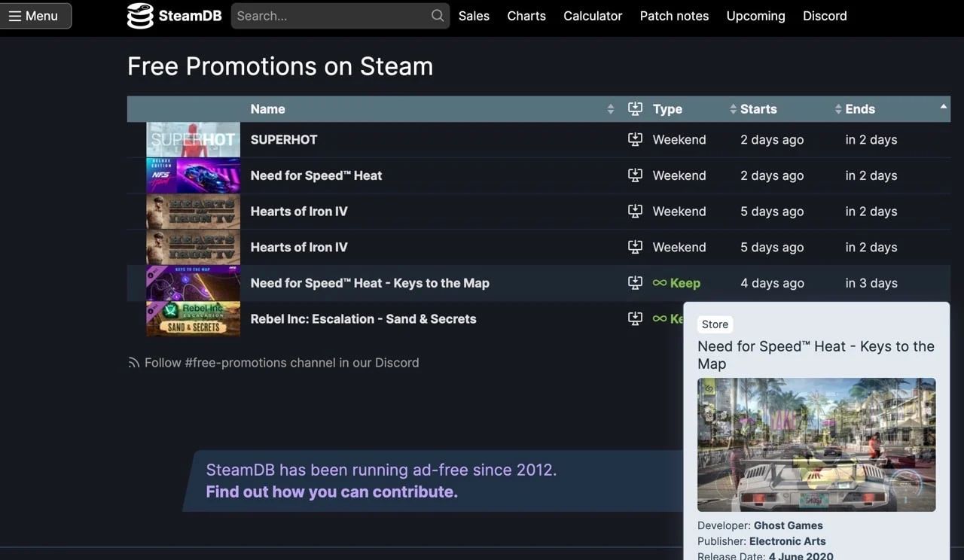The height and width of the screenshot is (560, 964).
Task: Follow #free-promotions channel Discord link
Action: (x=281, y=363)
